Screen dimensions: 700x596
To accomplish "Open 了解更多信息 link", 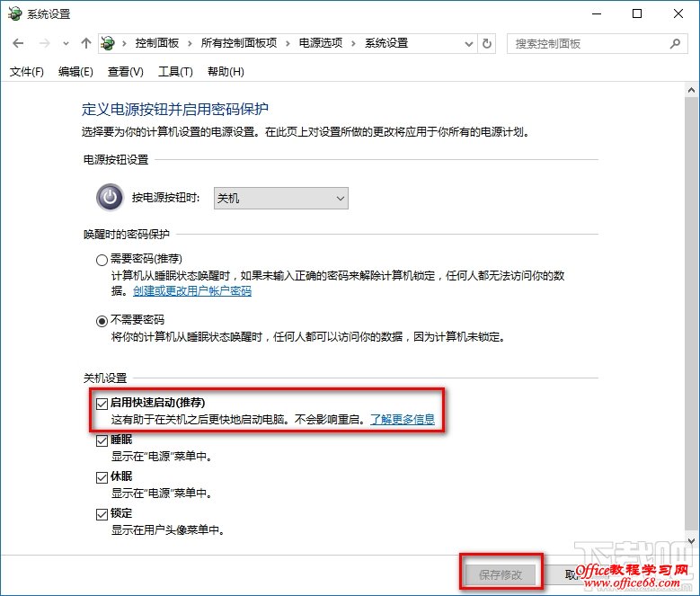I will coord(403,419).
